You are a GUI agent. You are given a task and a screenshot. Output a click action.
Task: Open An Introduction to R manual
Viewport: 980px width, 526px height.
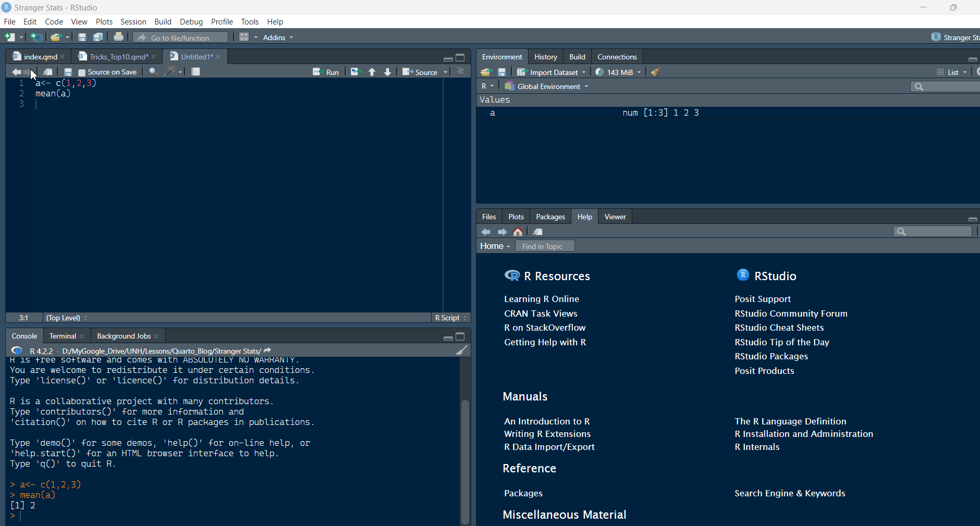547,421
